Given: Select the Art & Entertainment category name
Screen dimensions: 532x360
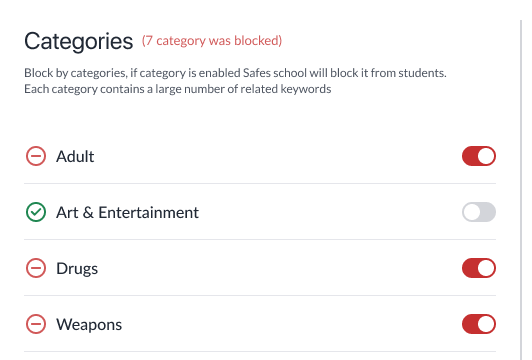Looking at the screenshot, I should [127, 213].
